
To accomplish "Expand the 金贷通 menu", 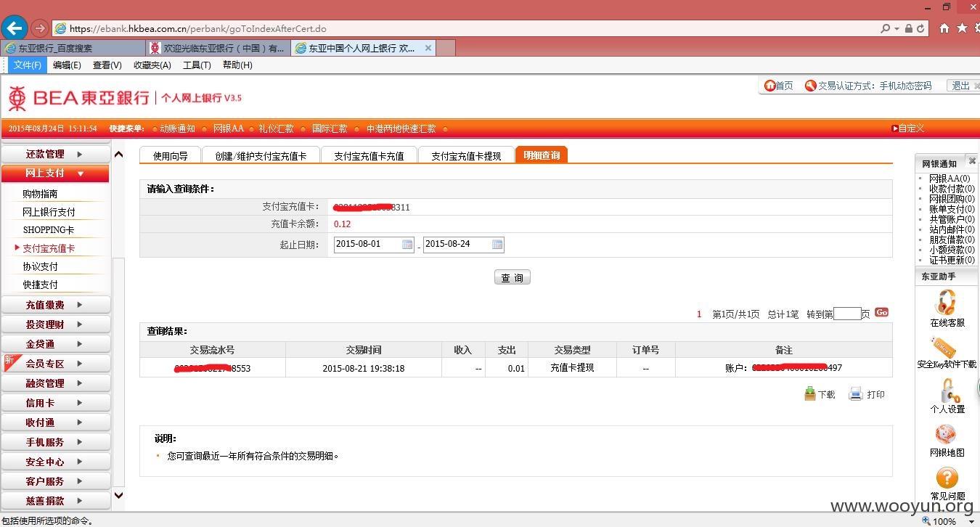I will point(55,344).
